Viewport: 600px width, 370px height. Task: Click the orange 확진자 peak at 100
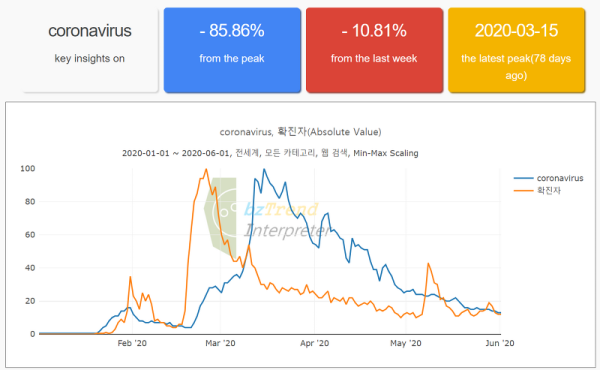206,169
